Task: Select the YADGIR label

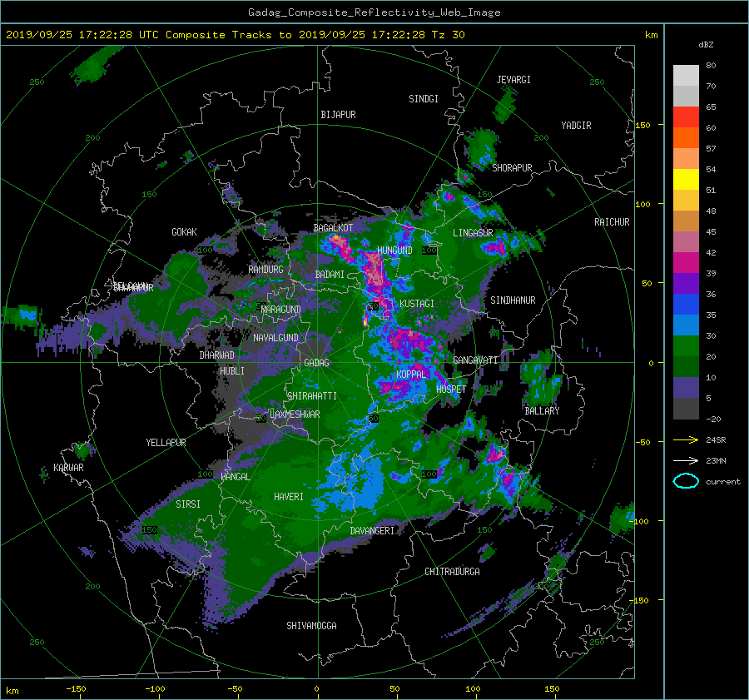Action: pyautogui.click(x=576, y=126)
